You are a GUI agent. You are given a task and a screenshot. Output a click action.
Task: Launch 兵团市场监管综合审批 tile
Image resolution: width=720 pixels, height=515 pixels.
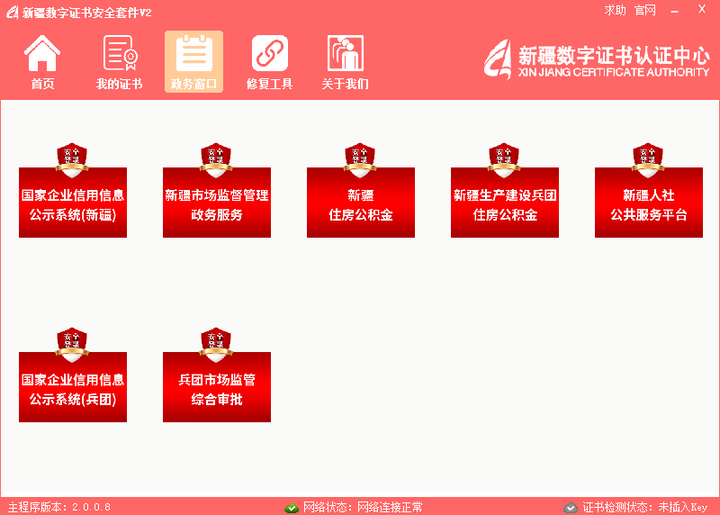[217, 387]
